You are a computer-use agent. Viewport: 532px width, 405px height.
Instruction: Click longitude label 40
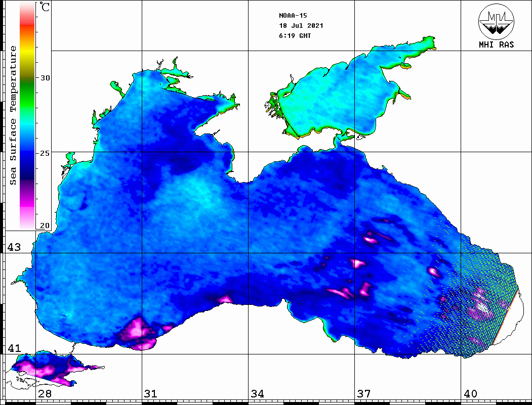(470, 394)
